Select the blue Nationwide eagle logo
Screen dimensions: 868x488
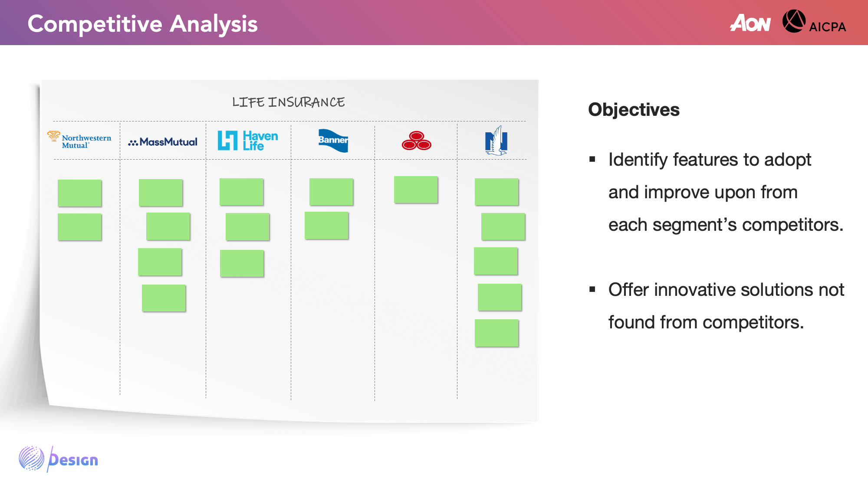496,141
